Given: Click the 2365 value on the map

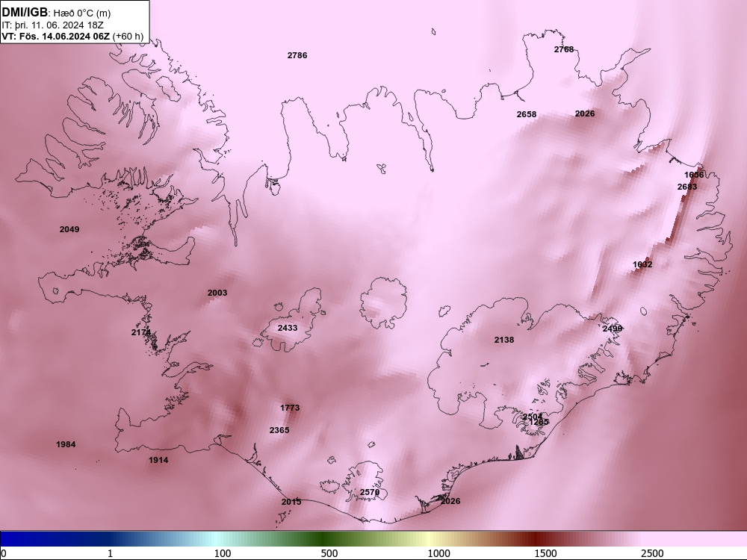Looking at the screenshot, I should click(x=279, y=430).
